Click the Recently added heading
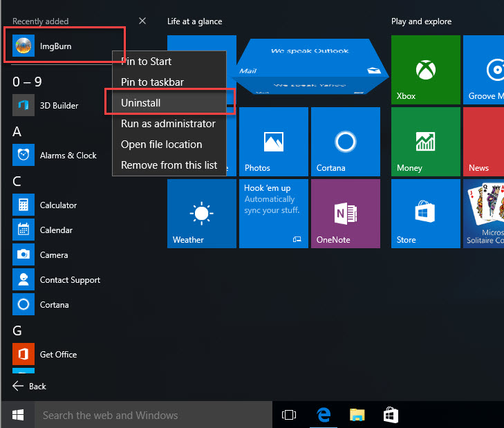504x428 pixels. pyautogui.click(x=41, y=21)
